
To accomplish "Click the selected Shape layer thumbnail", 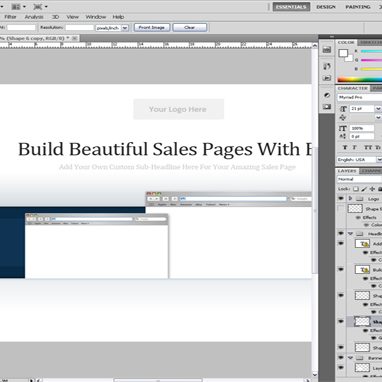I will (362, 322).
